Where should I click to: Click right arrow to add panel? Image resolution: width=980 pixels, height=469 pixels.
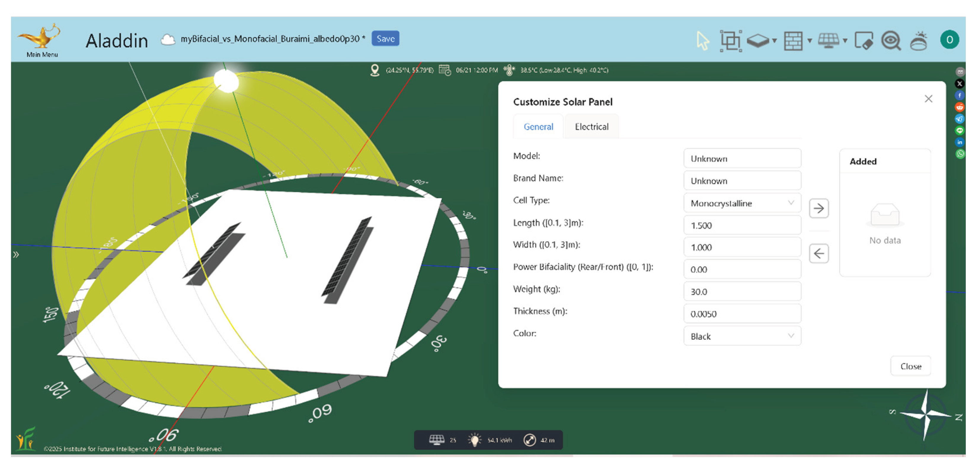(x=818, y=208)
